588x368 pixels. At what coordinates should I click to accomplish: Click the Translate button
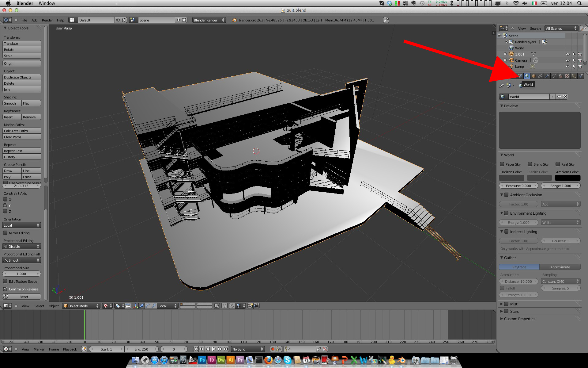[x=22, y=44]
